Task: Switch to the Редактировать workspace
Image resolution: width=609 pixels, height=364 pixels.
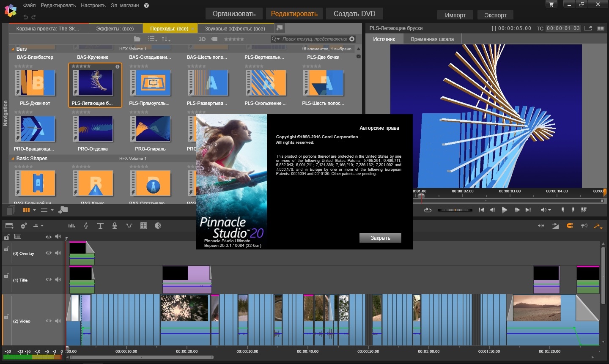Action: click(x=294, y=14)
